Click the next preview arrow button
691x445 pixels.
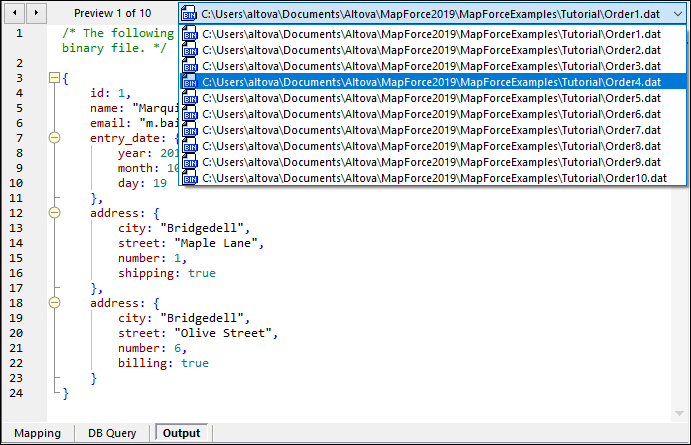click(x=36, y=13)
